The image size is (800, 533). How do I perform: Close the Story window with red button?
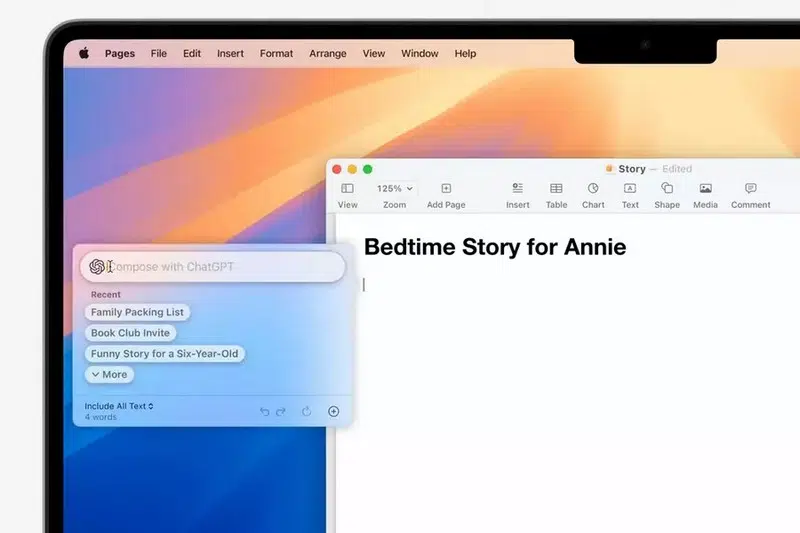337,169
